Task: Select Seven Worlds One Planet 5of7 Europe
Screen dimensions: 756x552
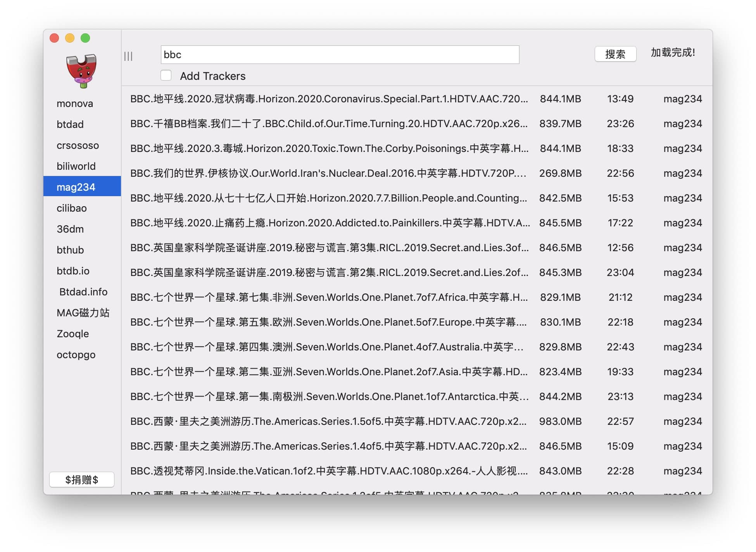Action: click(x=417, y=322)
